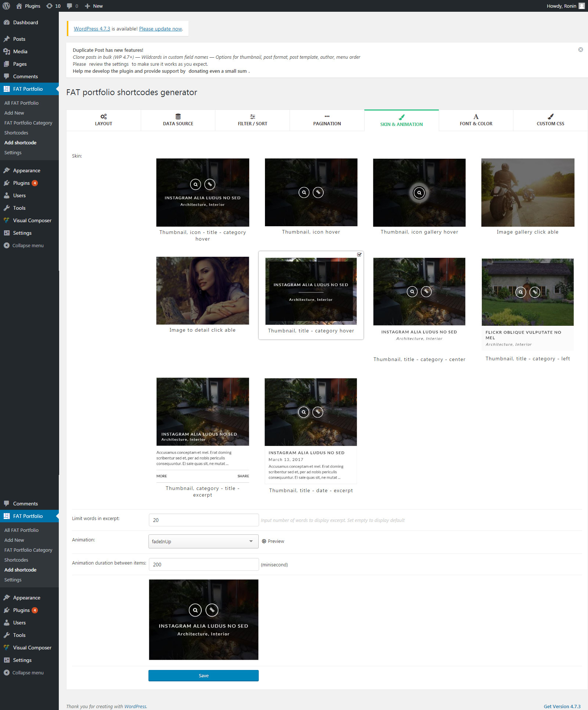Select the 'Thumbnail, icon hover' skin
Image resolution: width=588 pixels, height=710 pixels.
tap(311, 192)
